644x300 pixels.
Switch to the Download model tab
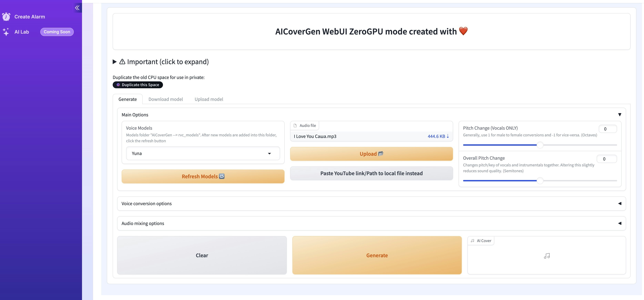(166, 99)
